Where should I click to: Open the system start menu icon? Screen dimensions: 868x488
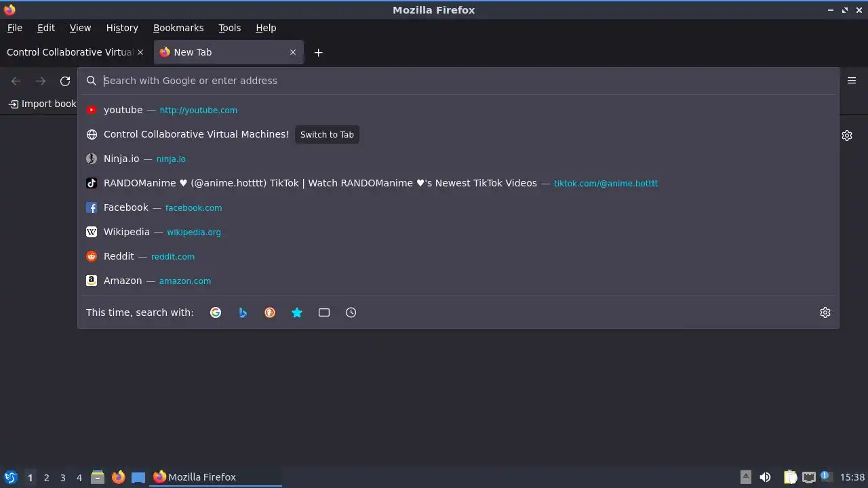[x=11, y=477]
